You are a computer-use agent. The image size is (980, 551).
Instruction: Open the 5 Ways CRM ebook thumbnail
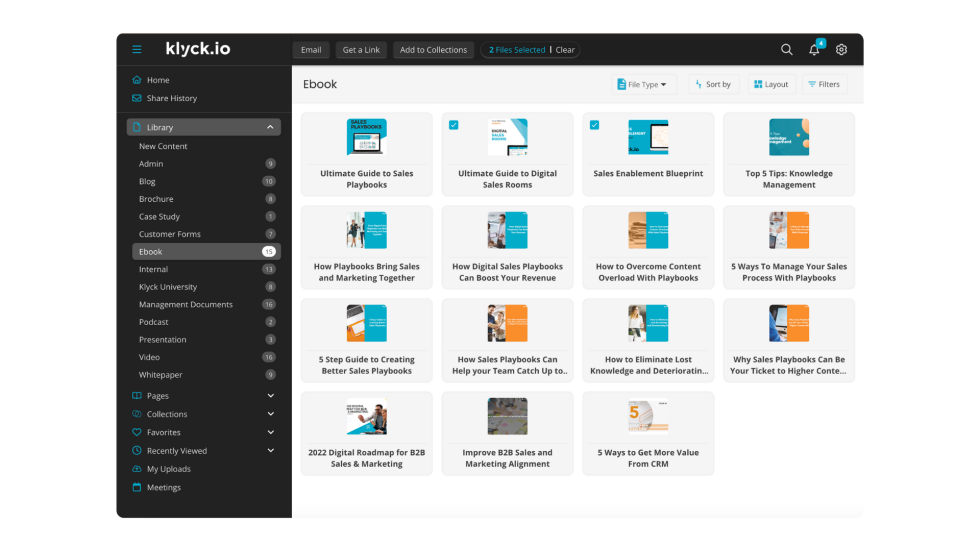point(648,417)
